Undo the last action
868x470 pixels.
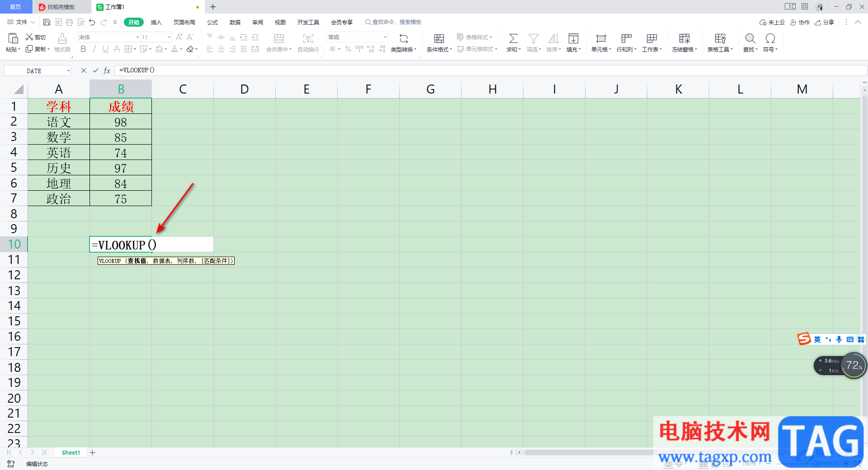pos(92,22)
